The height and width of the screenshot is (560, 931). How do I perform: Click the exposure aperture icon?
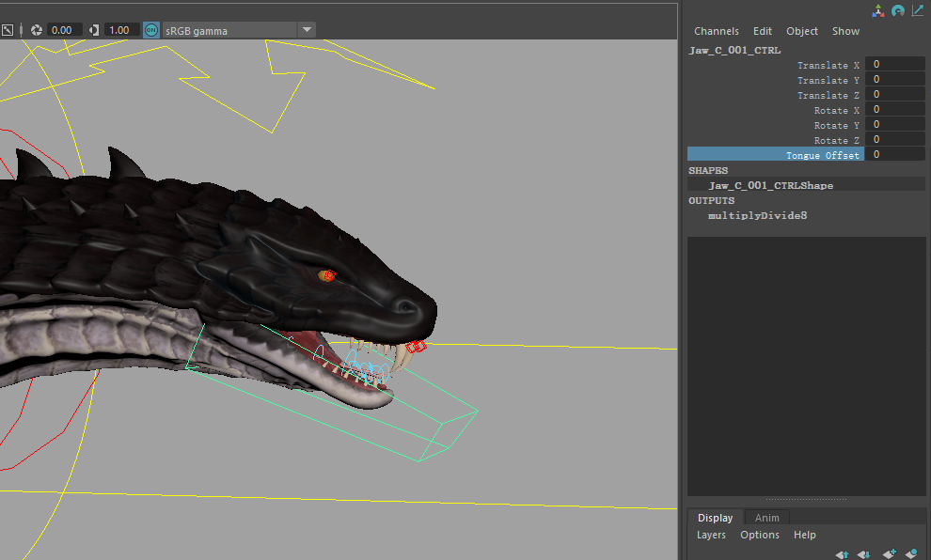pos(37,30)
